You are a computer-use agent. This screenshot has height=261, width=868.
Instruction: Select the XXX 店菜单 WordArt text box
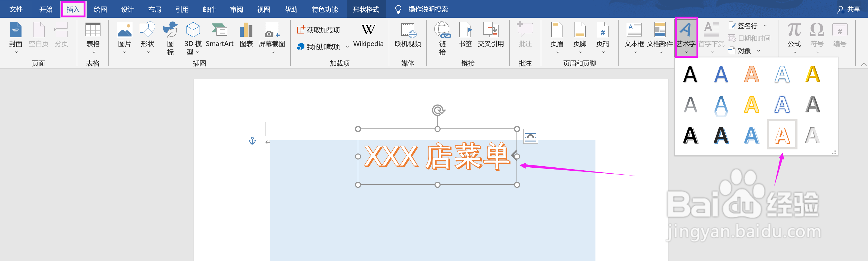(x=437, y=156)
